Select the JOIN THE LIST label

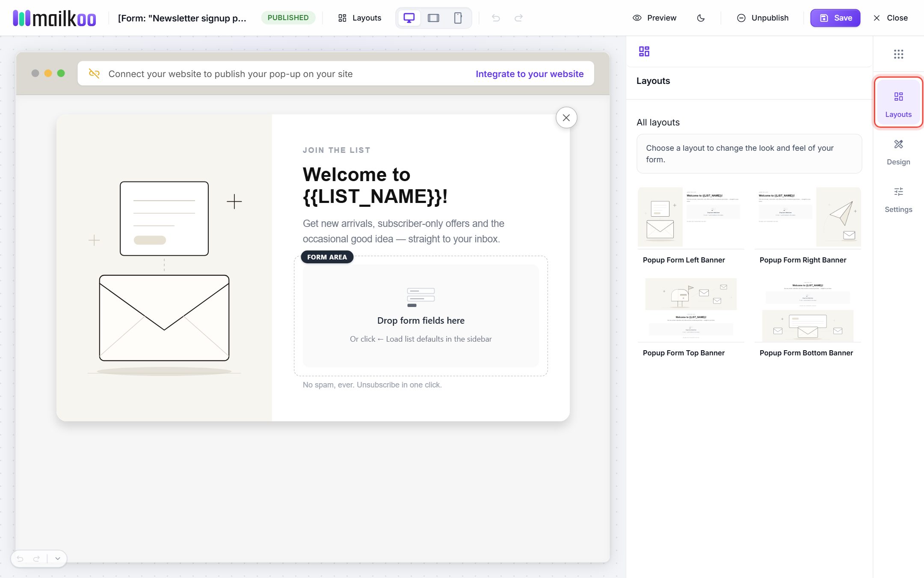pyautogui.click(x=337, y=150)
